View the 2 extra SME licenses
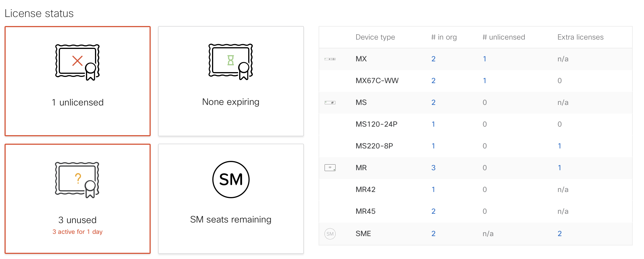The height and width of the screenshot is (259, 644). [x=560, y=234]
